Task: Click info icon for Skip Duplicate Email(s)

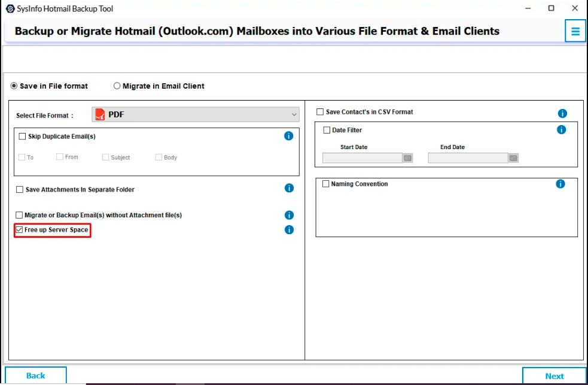Action: (x=288, y=136)
